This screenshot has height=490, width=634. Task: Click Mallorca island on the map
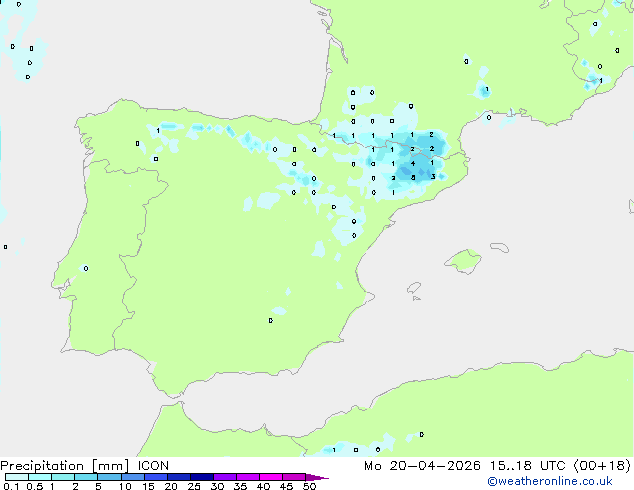point(462,262)
